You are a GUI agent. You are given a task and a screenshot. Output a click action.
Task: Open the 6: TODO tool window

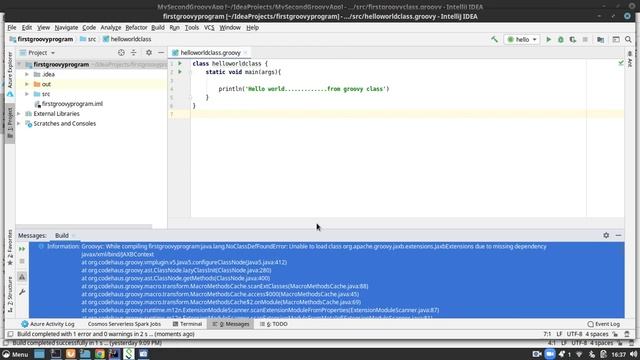pos(273,324)
